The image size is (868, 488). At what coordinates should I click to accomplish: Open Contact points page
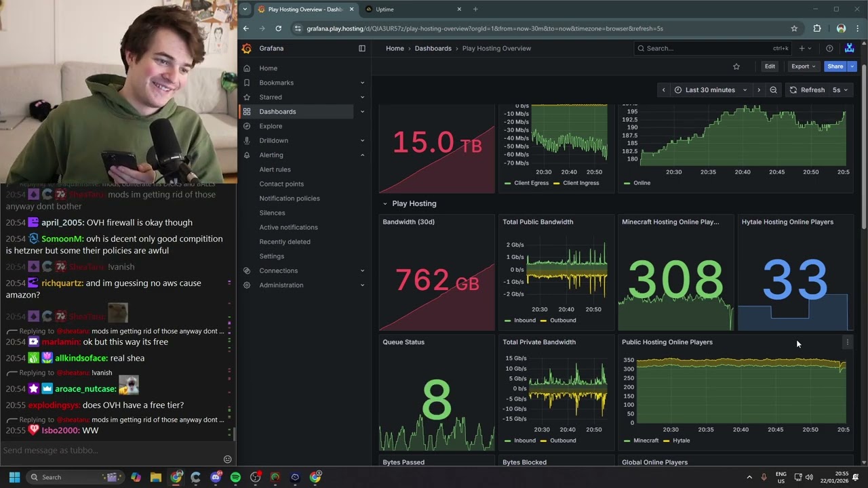click(x=281, y=184)
